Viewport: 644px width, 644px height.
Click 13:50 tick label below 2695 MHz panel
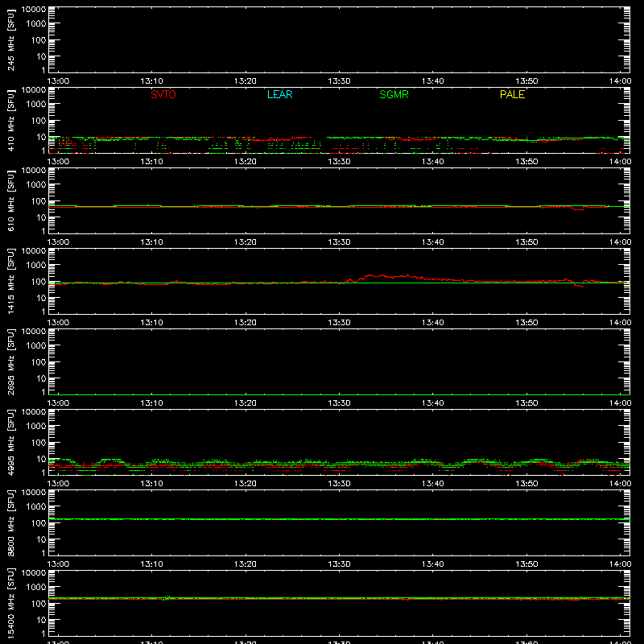[x=526, y=403]
